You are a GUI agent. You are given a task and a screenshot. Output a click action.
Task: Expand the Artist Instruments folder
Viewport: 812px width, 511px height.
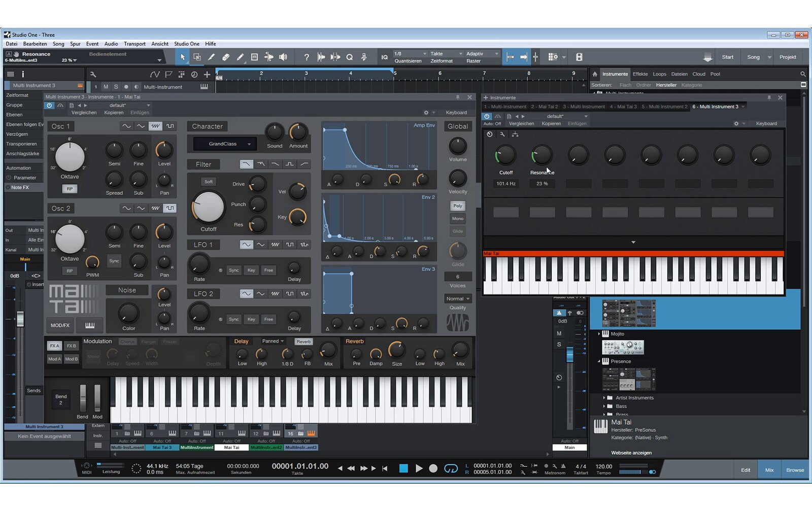(604, 398)
